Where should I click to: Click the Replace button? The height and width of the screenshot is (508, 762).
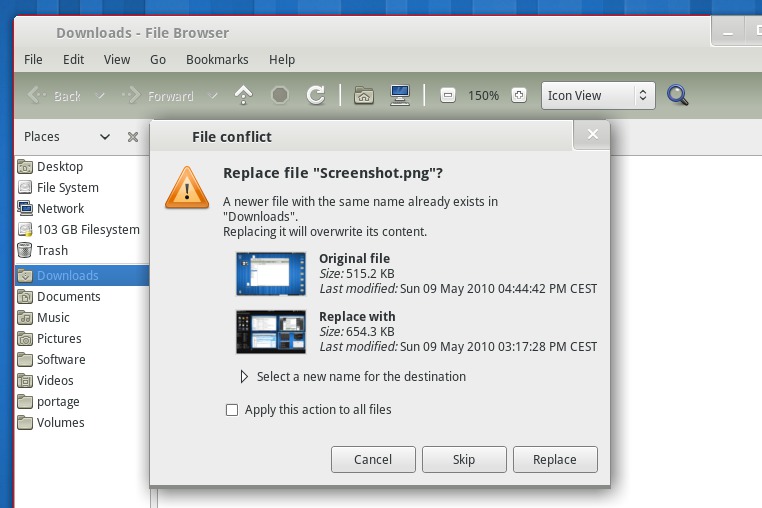tap(555, 459)
